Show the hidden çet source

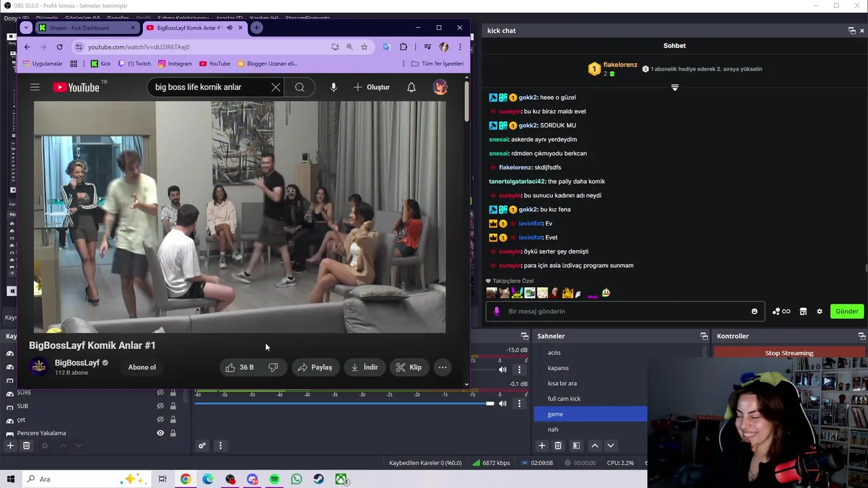[x=161, y=420]
